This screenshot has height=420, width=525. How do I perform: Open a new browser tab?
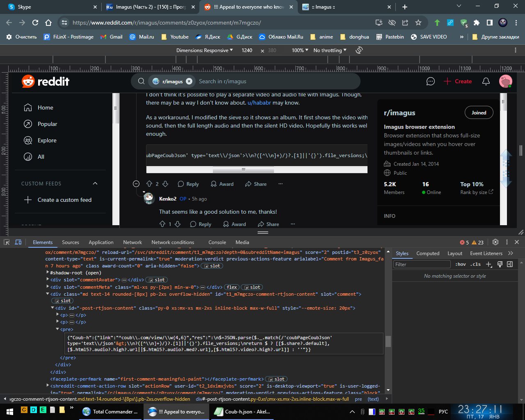[x=405, y=7]
